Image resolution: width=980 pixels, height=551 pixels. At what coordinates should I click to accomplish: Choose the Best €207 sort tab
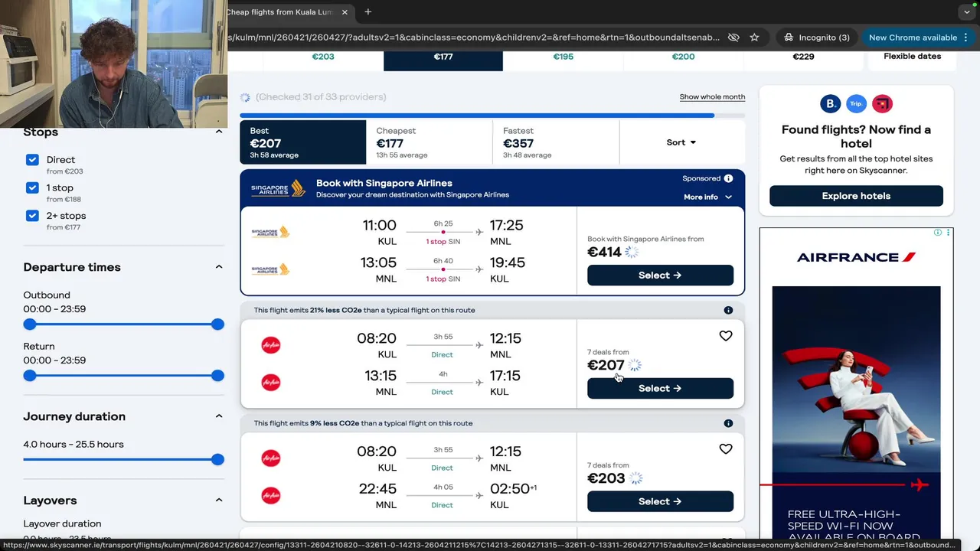(x=303, y=142)
